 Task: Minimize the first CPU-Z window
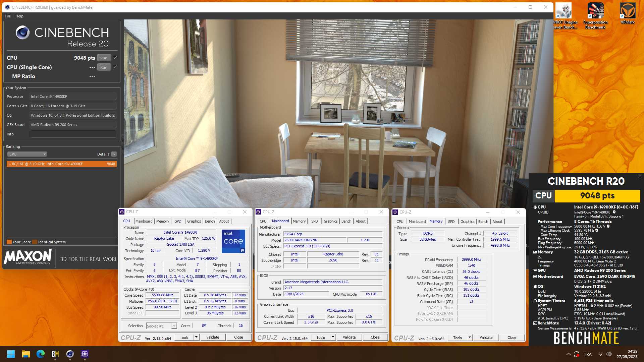tap(214, 212)
